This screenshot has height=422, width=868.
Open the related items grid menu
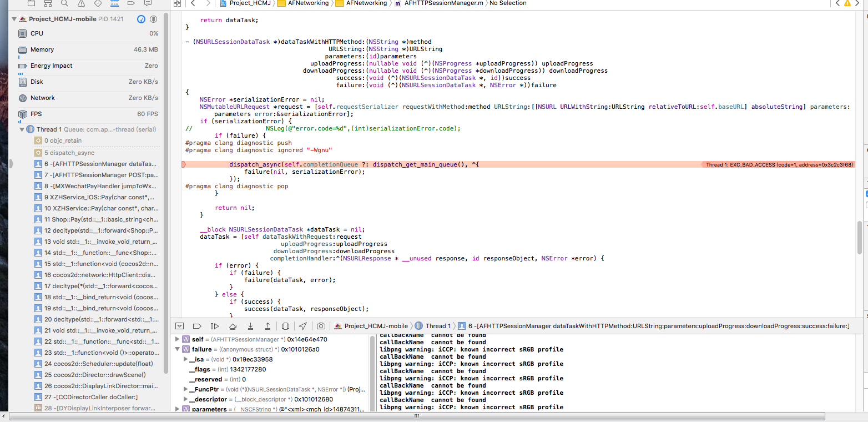tap(177, 3)
